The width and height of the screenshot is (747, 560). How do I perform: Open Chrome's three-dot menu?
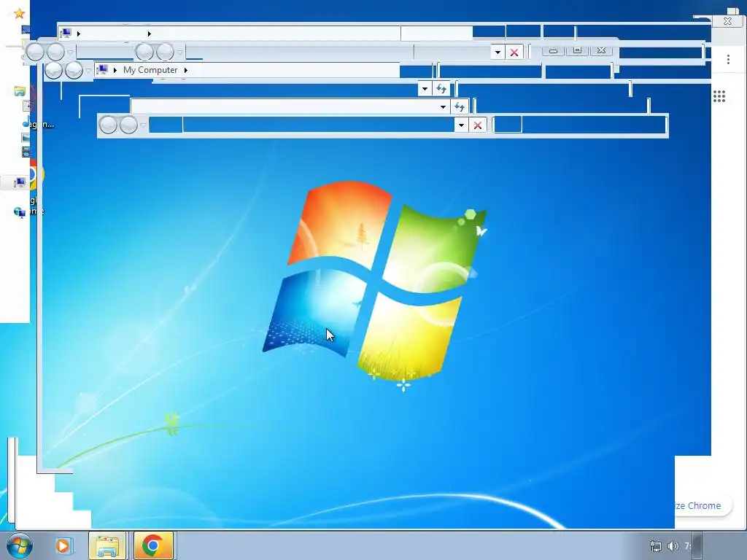(728, 60)
